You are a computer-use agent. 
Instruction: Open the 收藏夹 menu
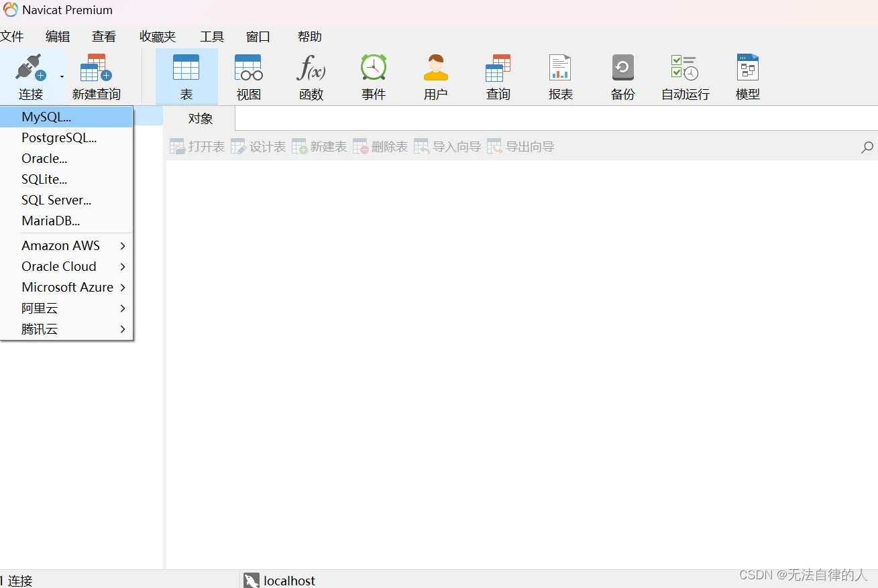(x=158, y=37)
